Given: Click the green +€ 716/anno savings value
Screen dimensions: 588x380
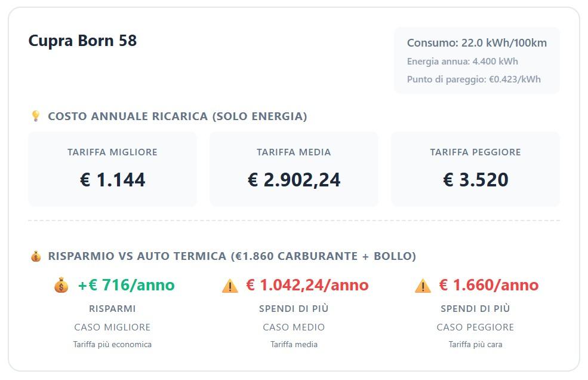Looking at the screenshot, I should [126, 286].
